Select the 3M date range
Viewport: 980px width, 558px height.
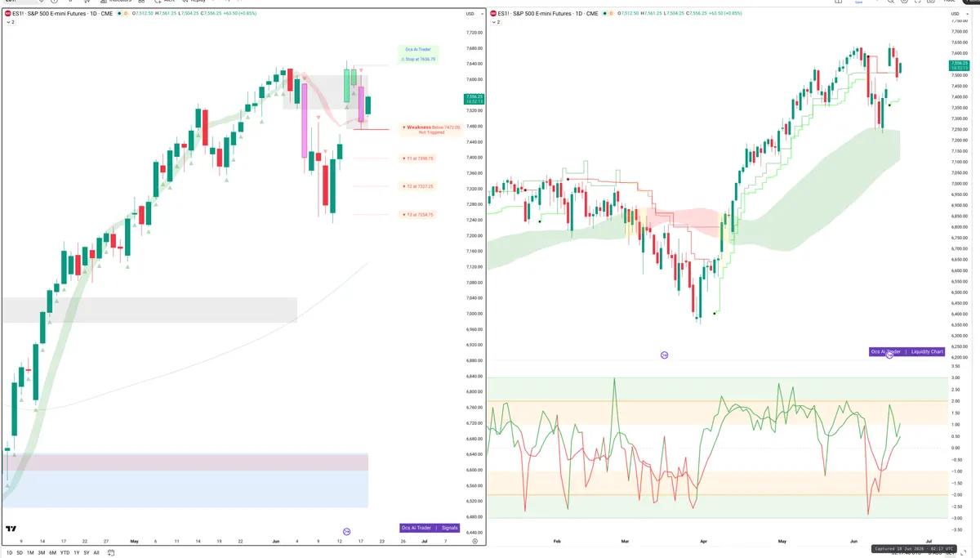pos(41,553)
